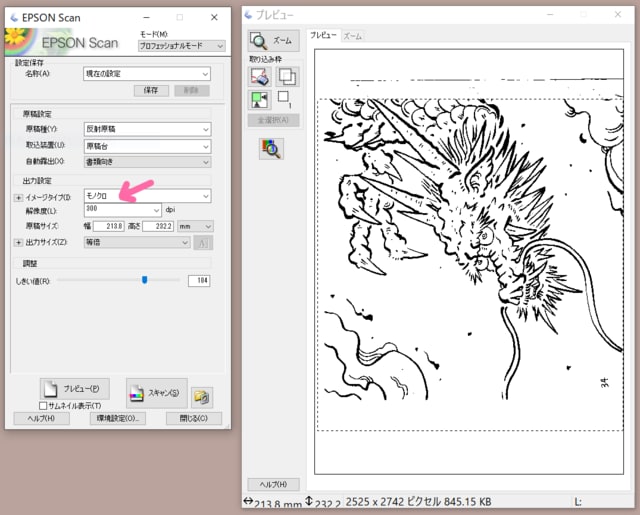Image resolution: width=640 pixels, height=515 pixels.
Task: Start scanning with the スキャン button
Action: [157, 392]
